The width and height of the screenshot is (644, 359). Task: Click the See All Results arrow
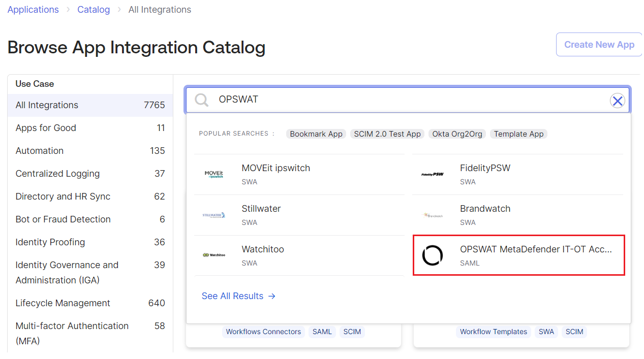[x=272, y=296]
